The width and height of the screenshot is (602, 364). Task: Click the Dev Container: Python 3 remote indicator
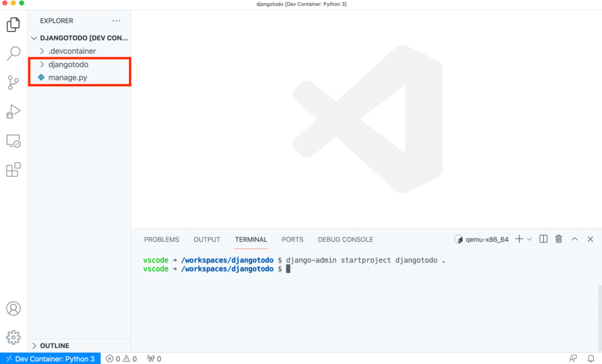tap(51, 359)
